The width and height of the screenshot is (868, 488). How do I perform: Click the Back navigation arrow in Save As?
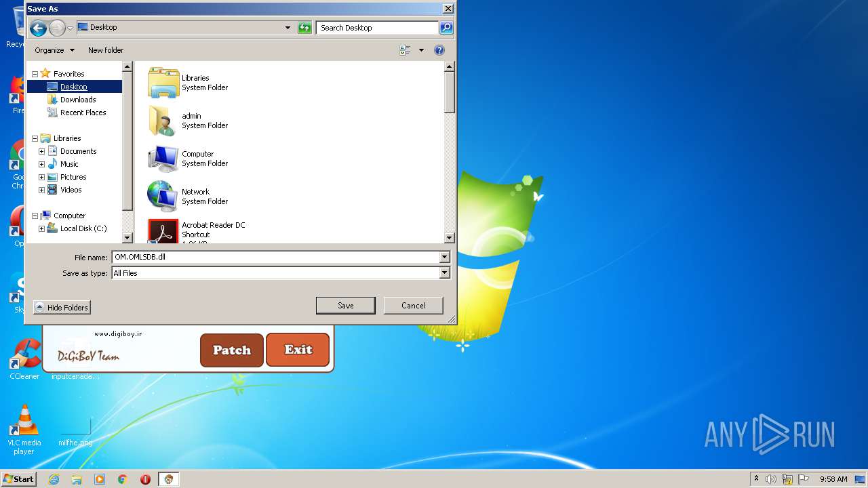pos(39,28)
